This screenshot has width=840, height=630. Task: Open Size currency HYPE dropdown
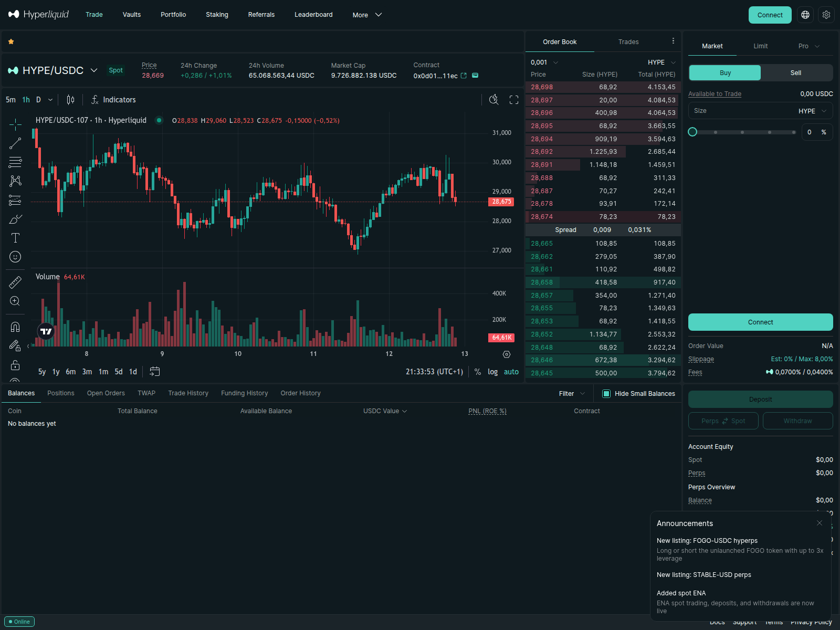pyautogui.click(x=813, y=111)
